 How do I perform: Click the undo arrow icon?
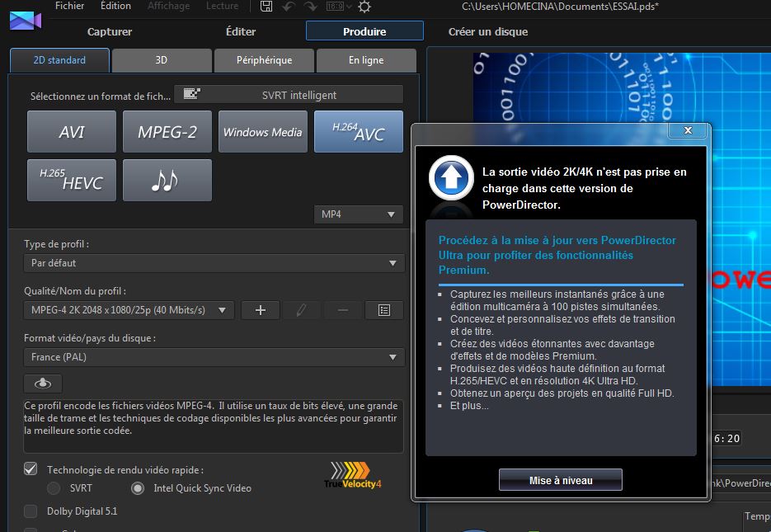point(289,7)
